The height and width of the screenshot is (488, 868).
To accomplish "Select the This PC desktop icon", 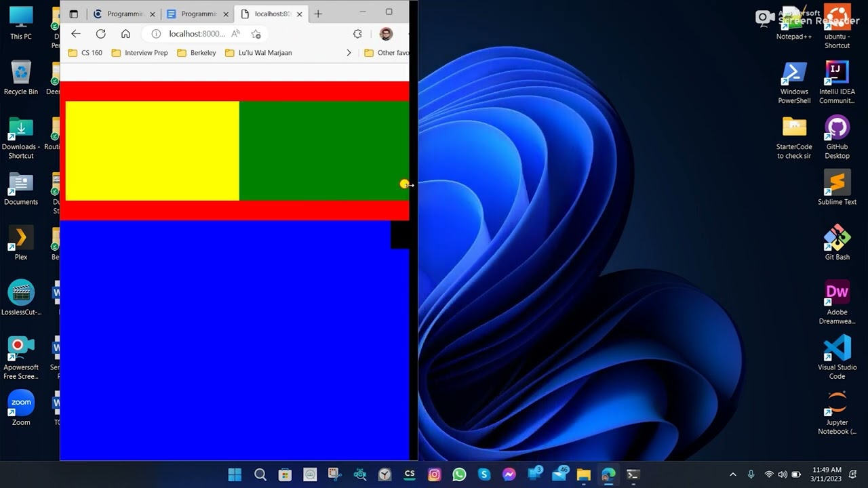I will coord(21,23).
